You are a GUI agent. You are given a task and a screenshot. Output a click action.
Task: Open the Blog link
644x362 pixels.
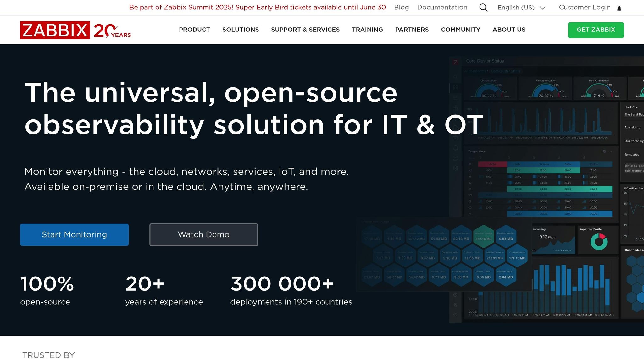[x=402, y=8]
